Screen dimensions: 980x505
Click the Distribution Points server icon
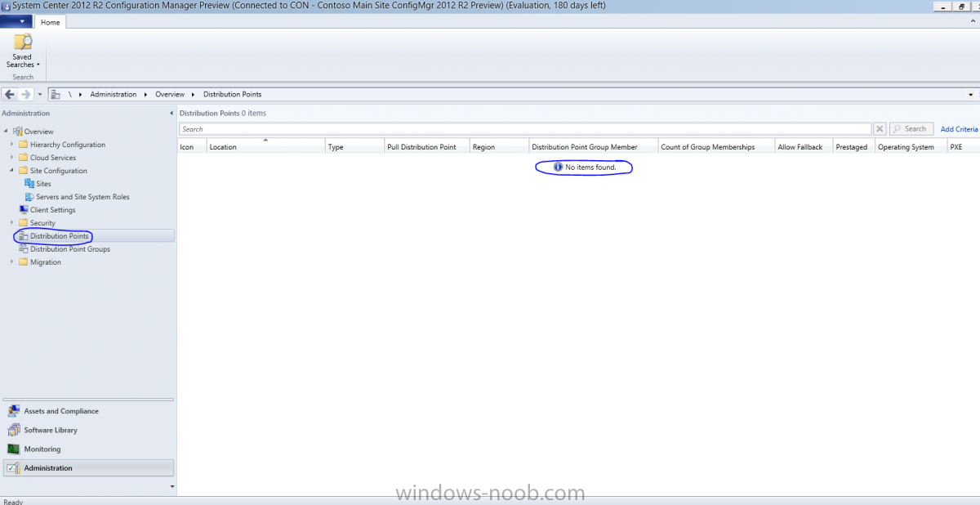pos(23,236)
